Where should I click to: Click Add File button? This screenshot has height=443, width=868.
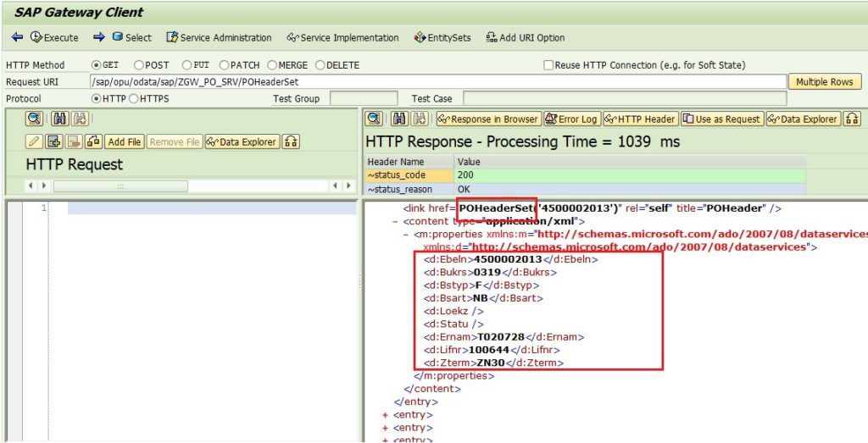click(125, 141)
